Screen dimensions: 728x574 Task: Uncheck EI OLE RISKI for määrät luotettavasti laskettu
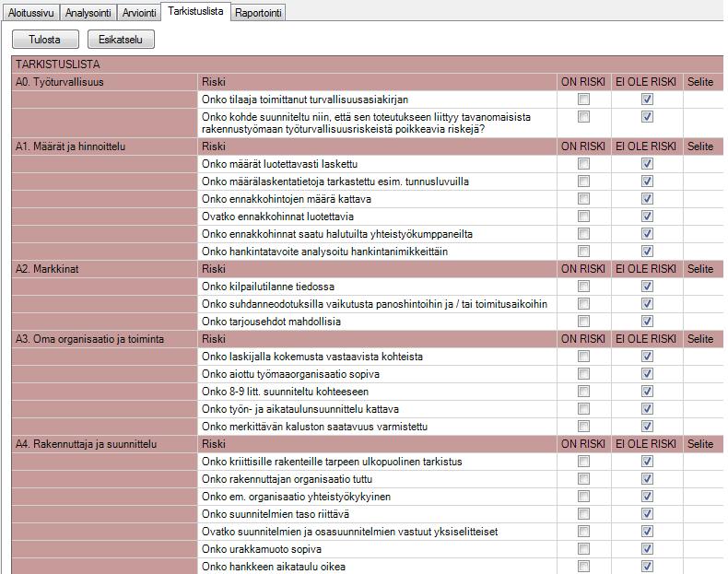647,164
